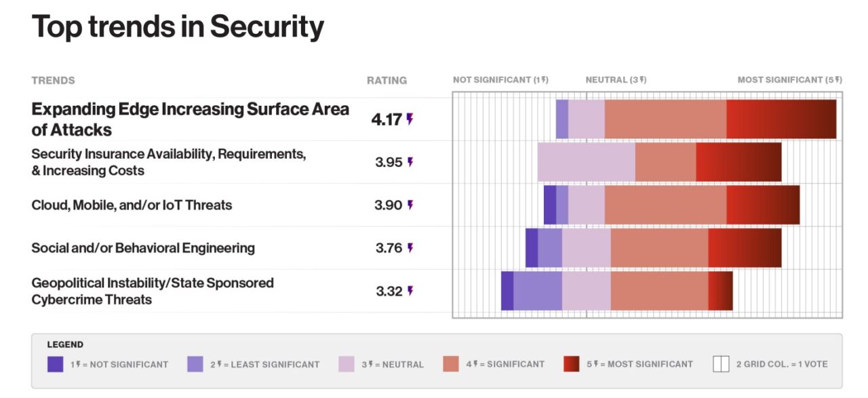Select the red Most Significant legend swatch
The image size is (868, 398).
[571, 364]
